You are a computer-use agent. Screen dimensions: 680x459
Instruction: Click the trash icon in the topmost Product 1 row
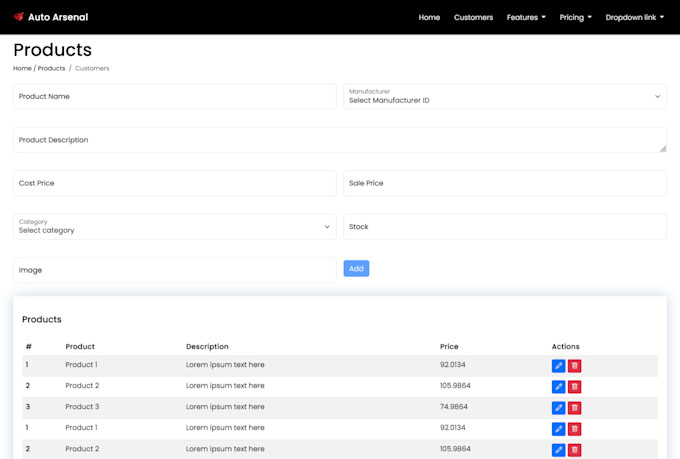tap(575, 366)
